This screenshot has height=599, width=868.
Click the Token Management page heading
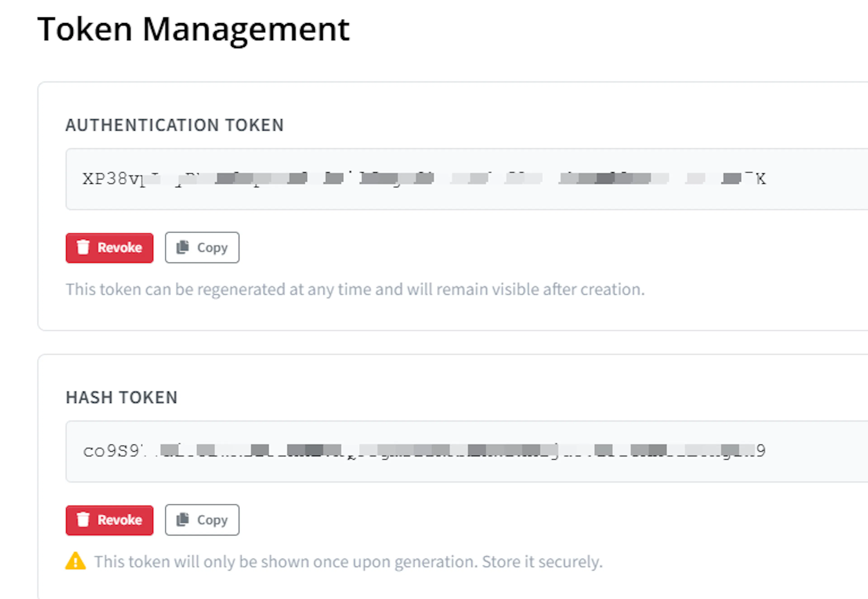click(194, 30)
